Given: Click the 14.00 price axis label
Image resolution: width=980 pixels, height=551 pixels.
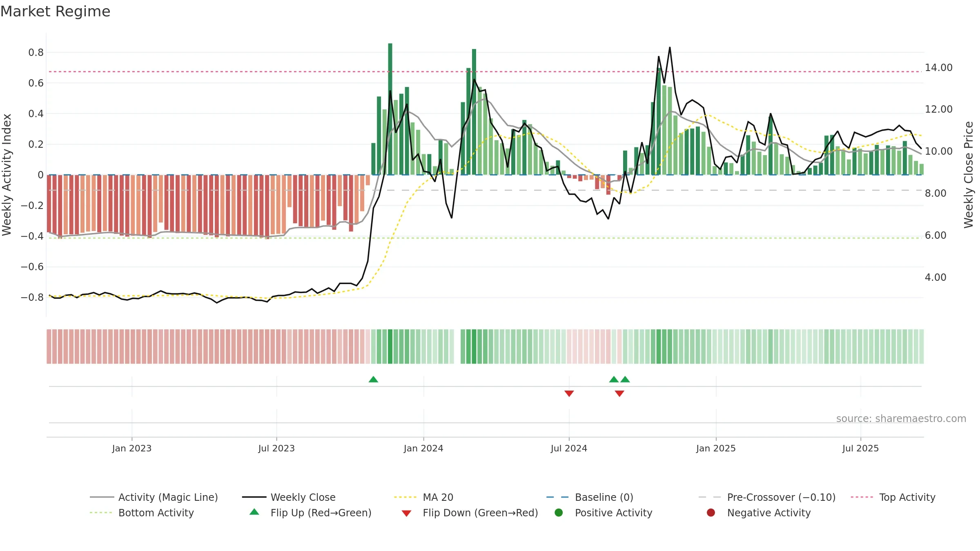Looking at the screenshot, I should tap(938, 68).
